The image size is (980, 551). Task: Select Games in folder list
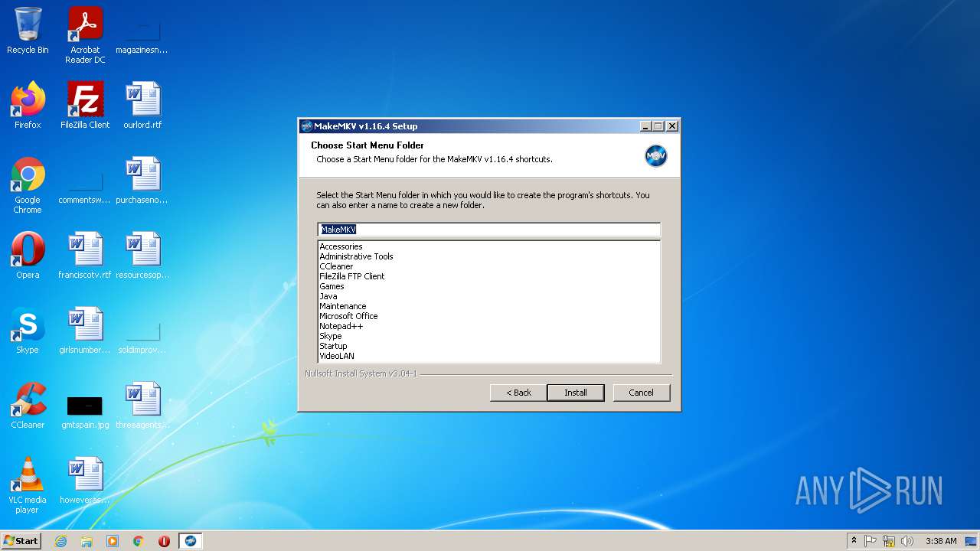point(332,286)
